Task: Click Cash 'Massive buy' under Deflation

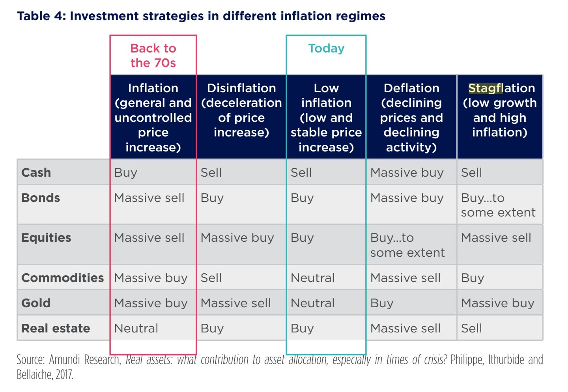Action: [x=407, y=172]
